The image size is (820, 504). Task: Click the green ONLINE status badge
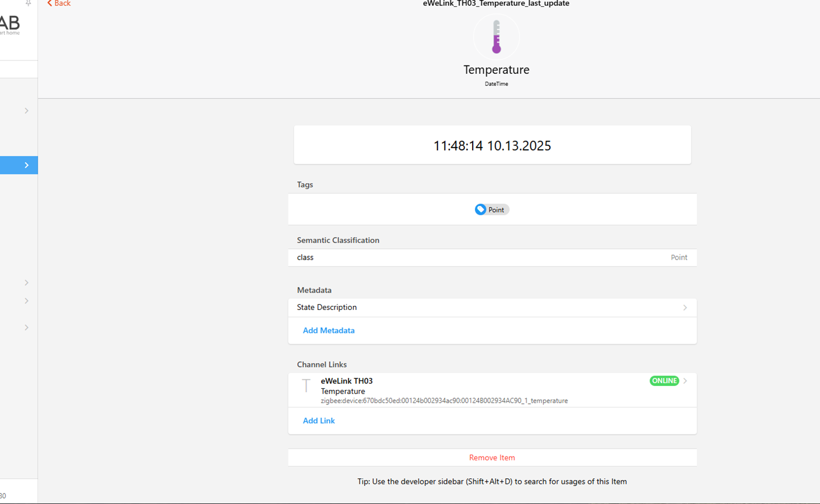[664, 381]
